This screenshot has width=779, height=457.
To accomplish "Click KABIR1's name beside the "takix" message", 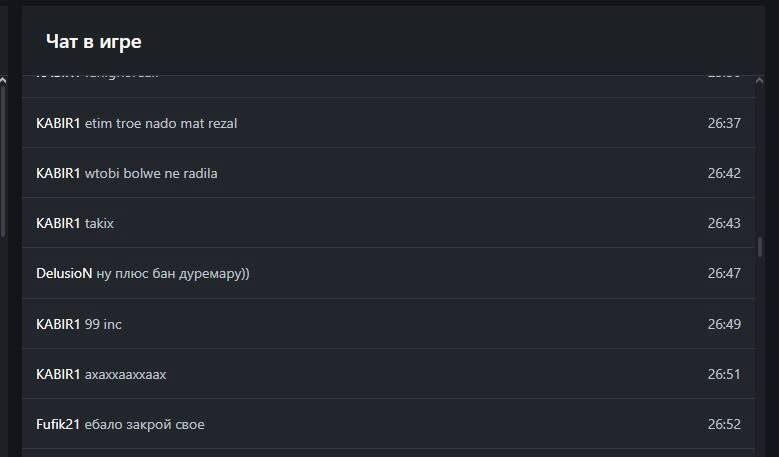I will [x=58, y=223].
